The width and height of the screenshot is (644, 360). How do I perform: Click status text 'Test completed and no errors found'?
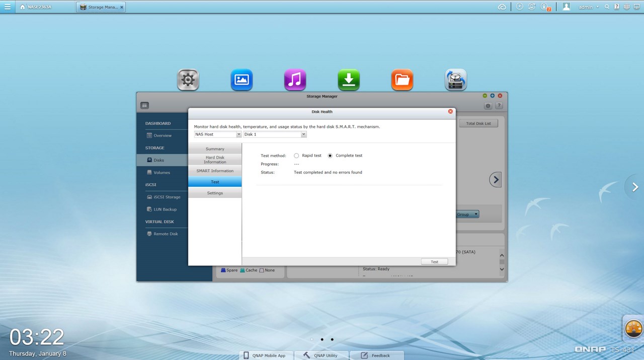coord(328,172)
